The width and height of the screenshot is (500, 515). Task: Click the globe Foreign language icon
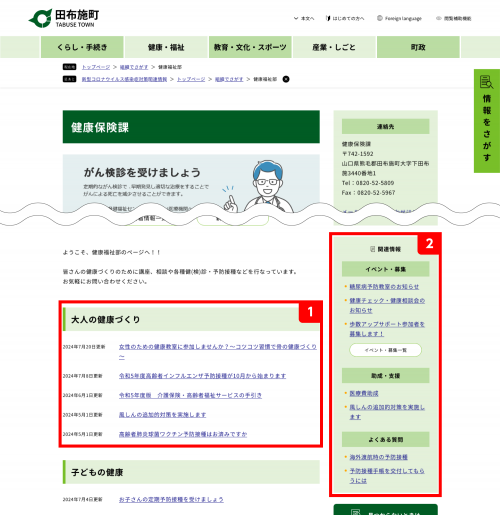380,18
